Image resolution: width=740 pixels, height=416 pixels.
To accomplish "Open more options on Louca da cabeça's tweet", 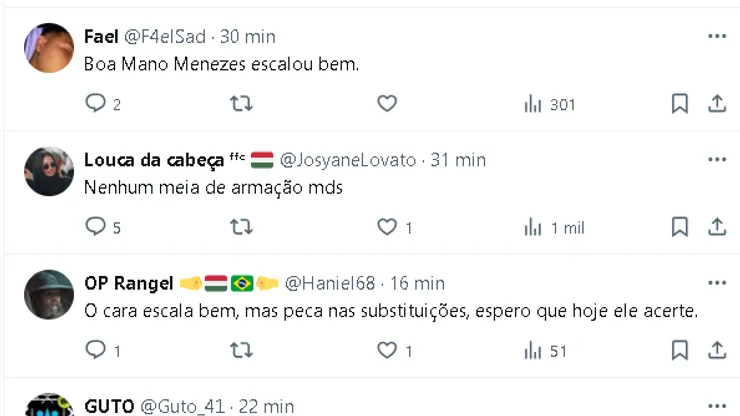I will click(716, 159).
